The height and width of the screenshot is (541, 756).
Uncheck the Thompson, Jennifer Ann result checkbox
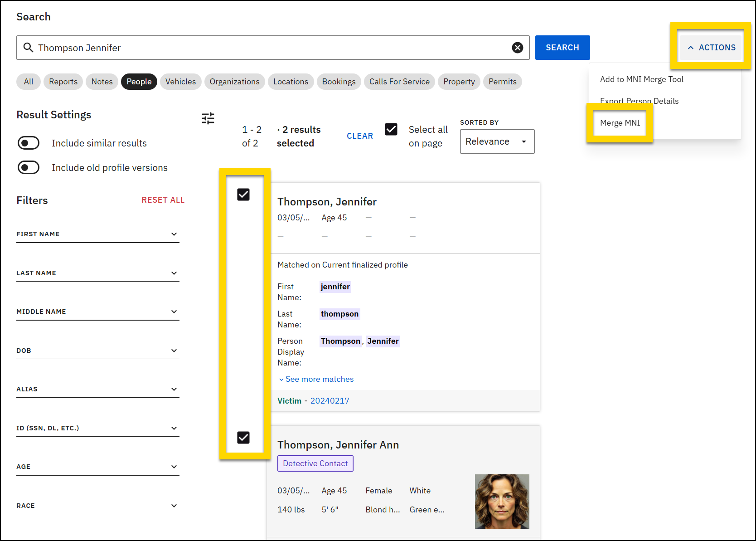coord(243,437)
